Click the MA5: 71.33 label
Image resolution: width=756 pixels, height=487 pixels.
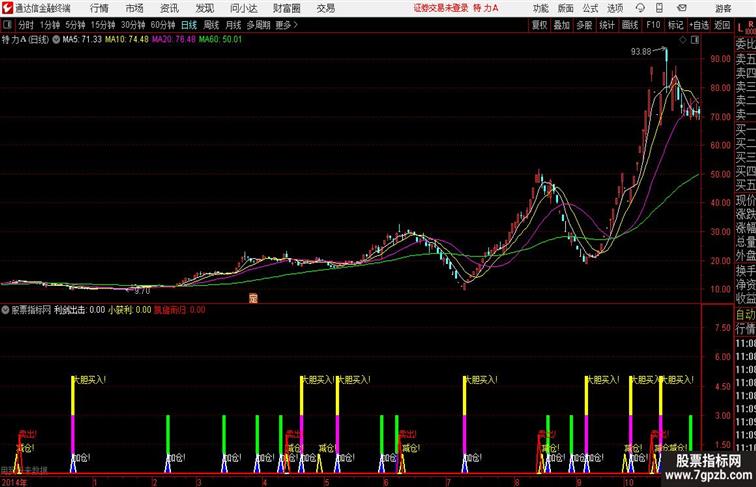[x=82, y=40]
